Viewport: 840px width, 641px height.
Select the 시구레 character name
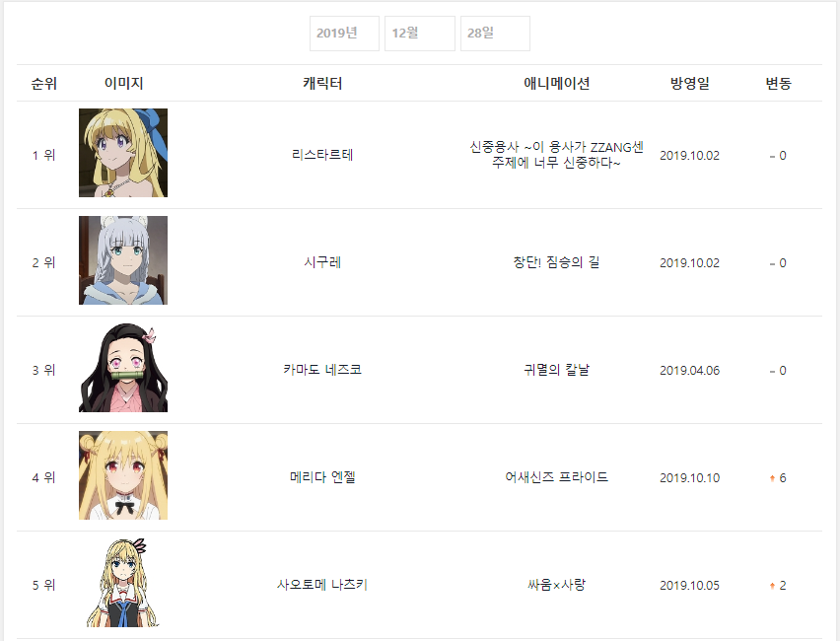[322, 262]
